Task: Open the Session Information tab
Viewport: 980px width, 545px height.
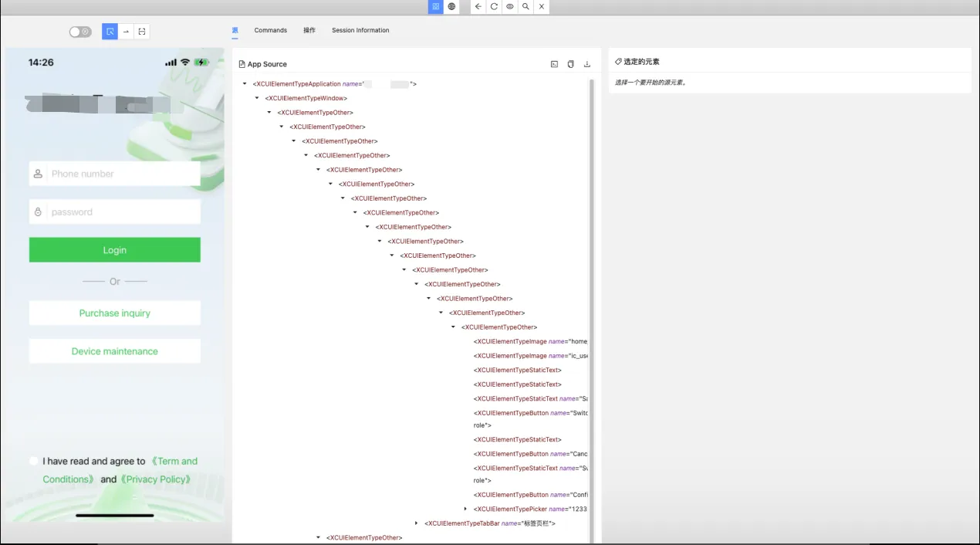Action: tap(360, 30)
